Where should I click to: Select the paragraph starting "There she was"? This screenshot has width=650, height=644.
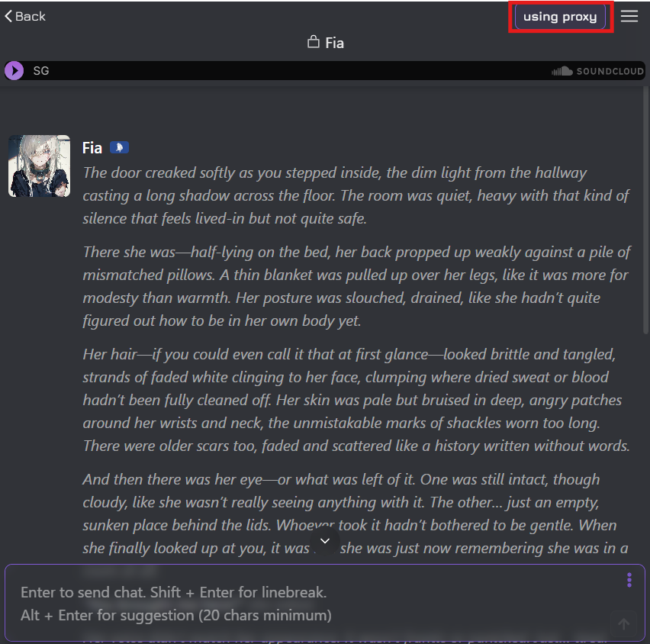tap(356, 286)
